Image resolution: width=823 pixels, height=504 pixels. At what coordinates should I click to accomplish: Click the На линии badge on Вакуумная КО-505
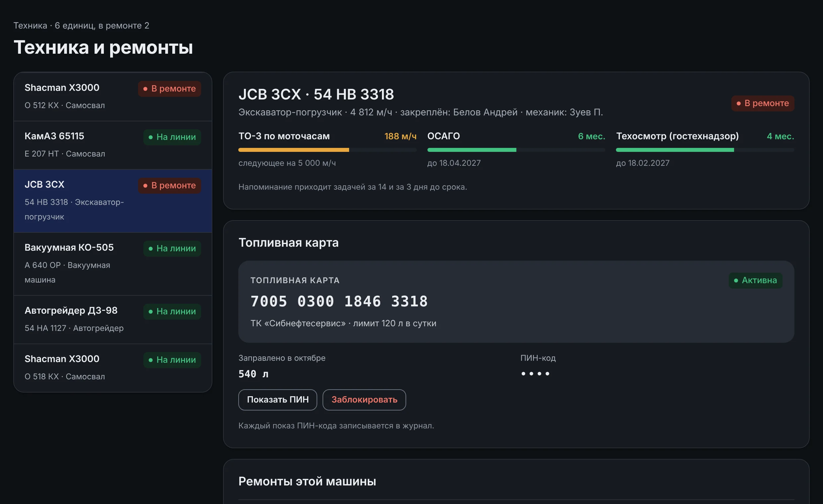(172, 249)
